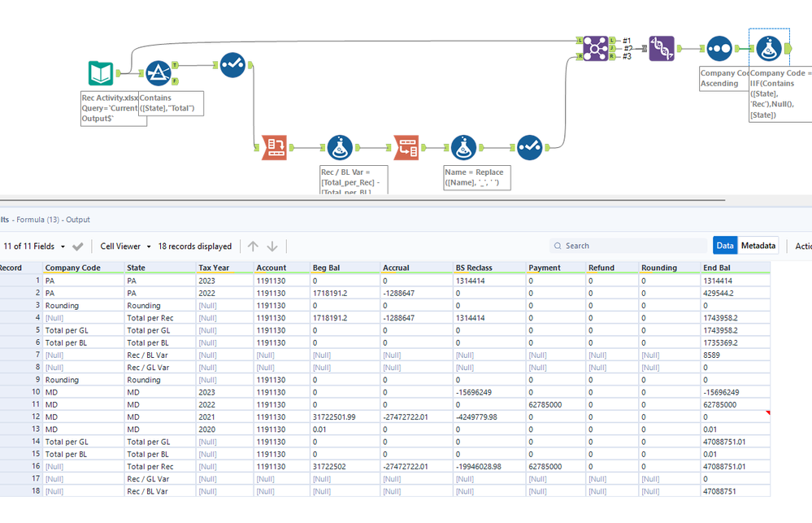Click into the results Search field
The width and height of the screenshot is (812, 523).
tap(628, 246)
